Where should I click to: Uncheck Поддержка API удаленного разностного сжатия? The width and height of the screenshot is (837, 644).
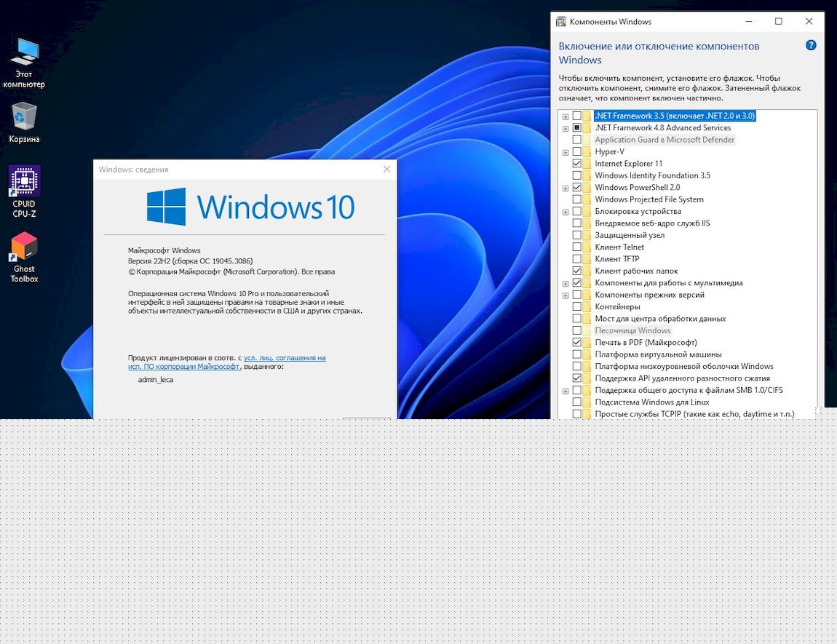click(577, 378)
